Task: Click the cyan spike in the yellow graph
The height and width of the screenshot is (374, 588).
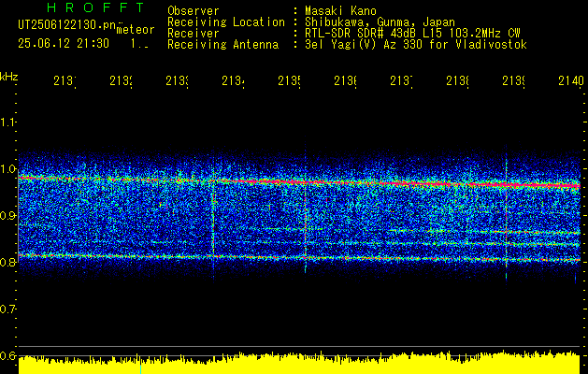Action: tap(140, 368)
